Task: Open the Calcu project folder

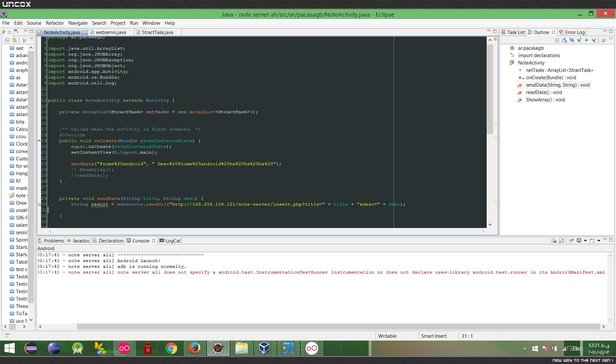Action: coord(19,129)
